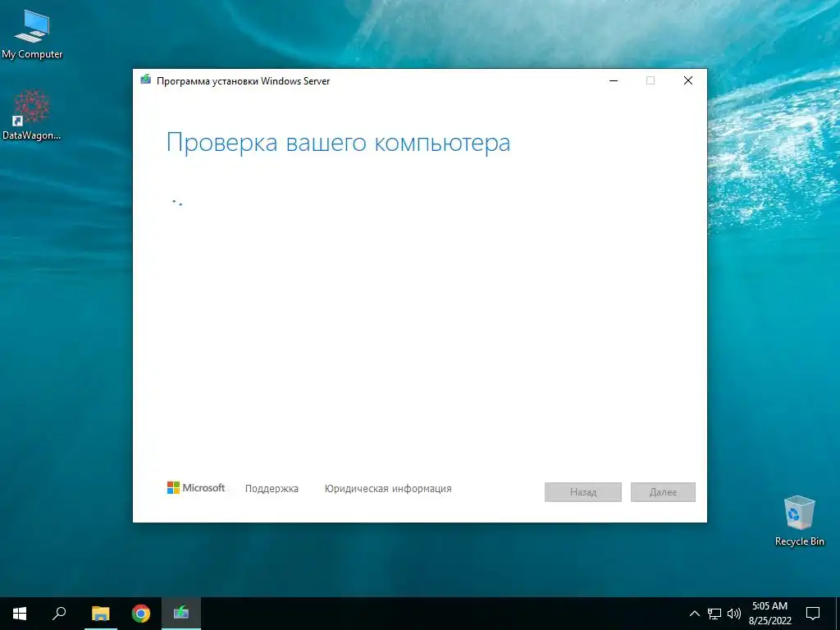The width and height of the screenshot is (840, 630).
Task: Open taskbar search magnifier
Action: click(x=59, y=614)
